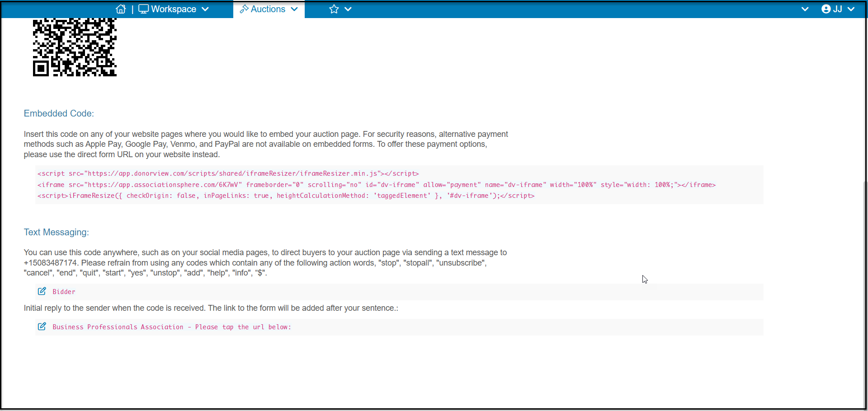
Task: Select the Bidder code text
Action: click(x=64, y=292)
